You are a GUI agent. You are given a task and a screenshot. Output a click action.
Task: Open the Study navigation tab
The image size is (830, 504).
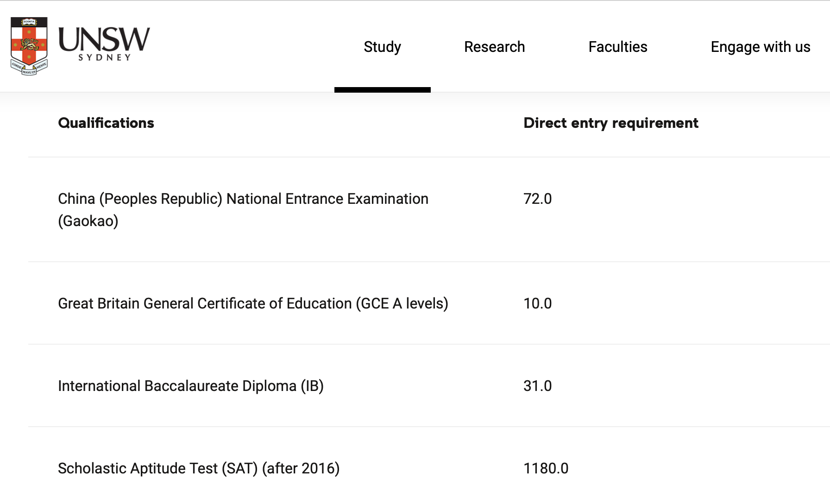click(382, 47)
